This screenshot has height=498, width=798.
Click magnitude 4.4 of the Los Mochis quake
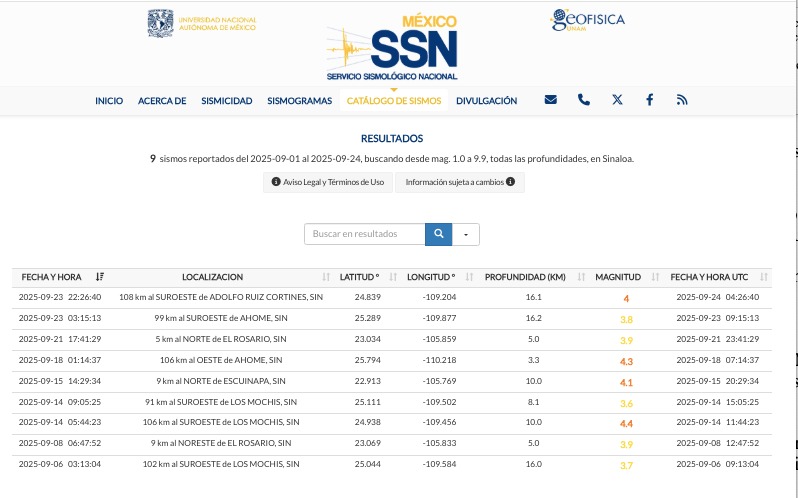[626, 423]
